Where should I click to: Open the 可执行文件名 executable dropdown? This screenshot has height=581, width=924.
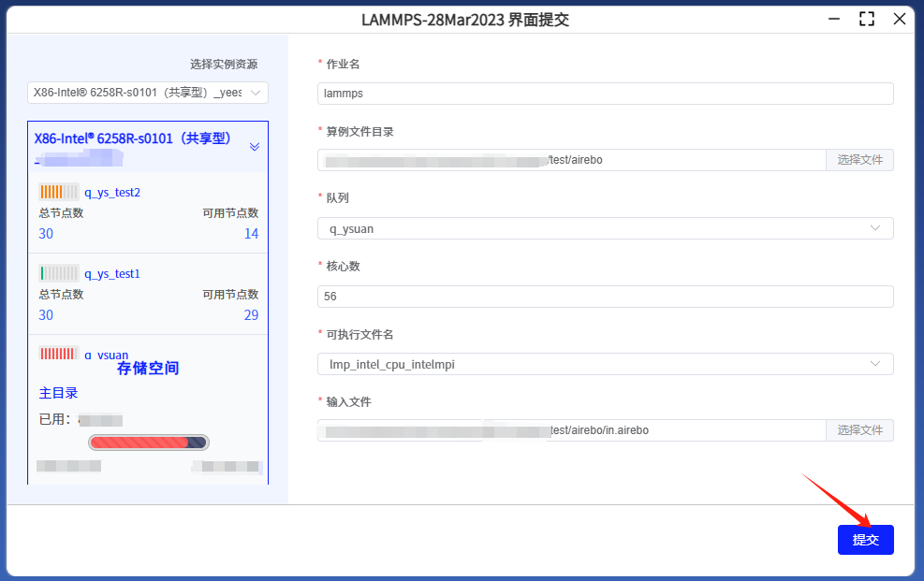click(605, 363)
